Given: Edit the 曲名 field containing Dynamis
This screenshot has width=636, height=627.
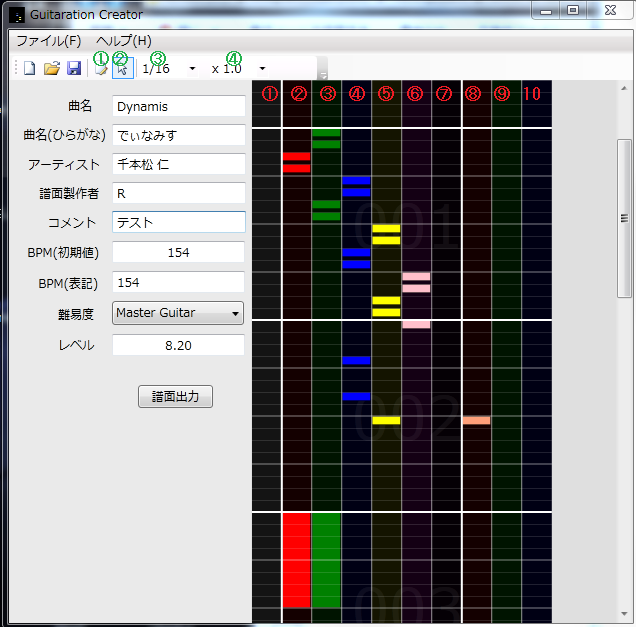Looking at the screenshot, I should coord(178,106).
